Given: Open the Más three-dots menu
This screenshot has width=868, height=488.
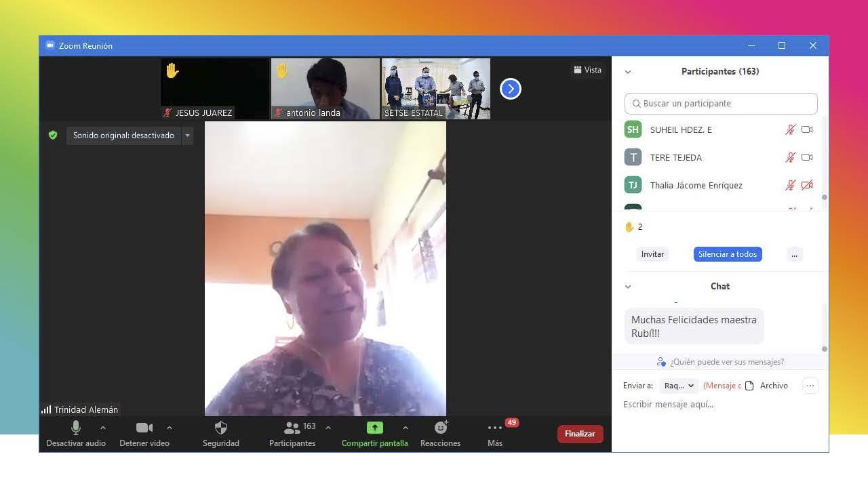Looking at the screenshot, I should point(495,428).
